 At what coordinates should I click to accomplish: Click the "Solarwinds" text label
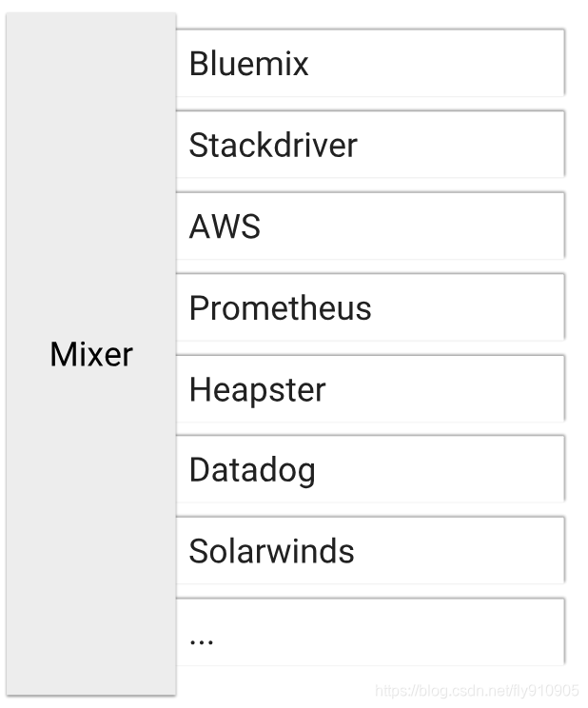[271, 551]
